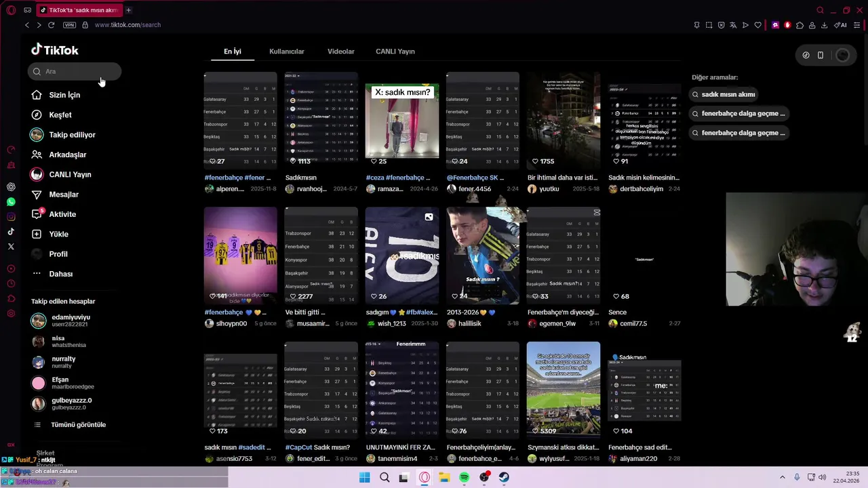Open Instagram in Opera sidebar
Viewport: 868px width, 488px height.
pos(11,217)
